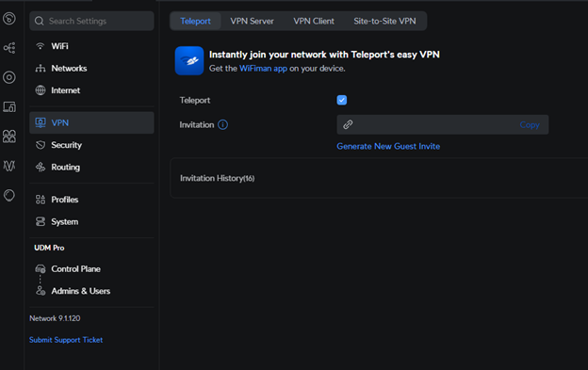Click the System server icon

click(41, 221)
